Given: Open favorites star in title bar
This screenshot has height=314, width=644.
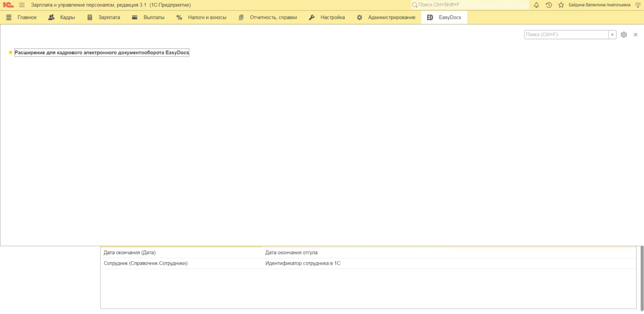Looking at the screenshot, I should [x=561, y=5].
